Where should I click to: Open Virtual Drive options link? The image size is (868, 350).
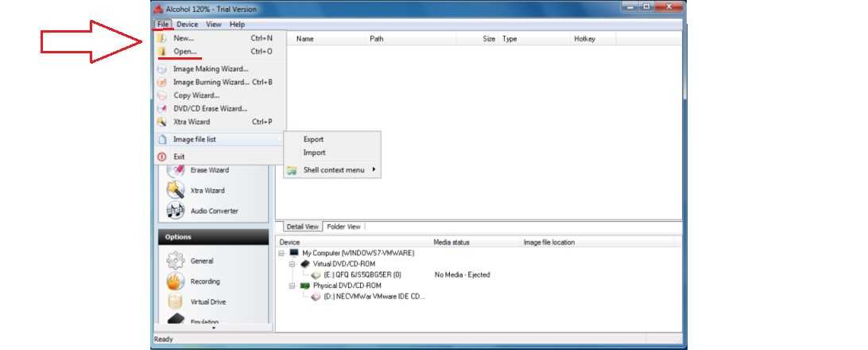[208, 301]
